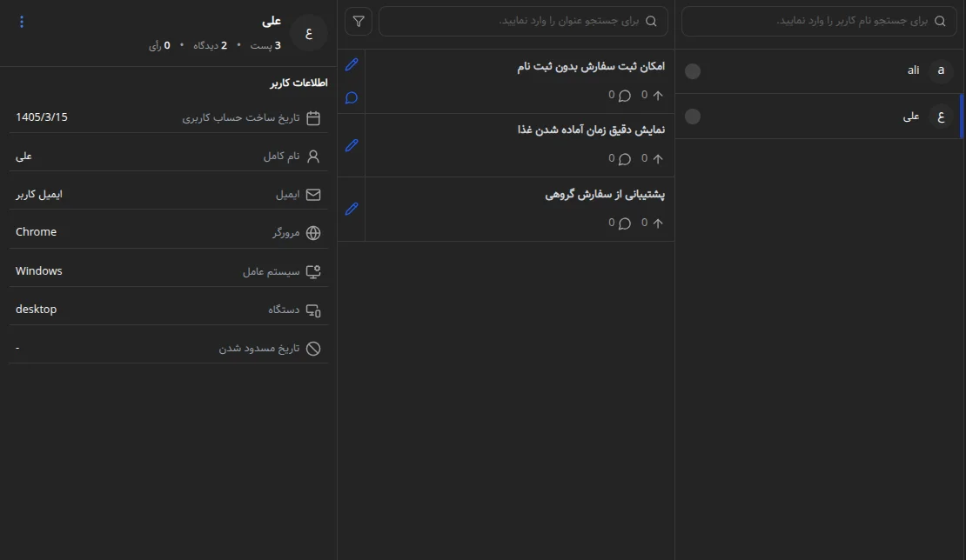The image size is (966, 560).
Task: Upvote arrow on 'نمایش دقیق زمان آماده شدن غذا'
Action: (x=658, y=159)
